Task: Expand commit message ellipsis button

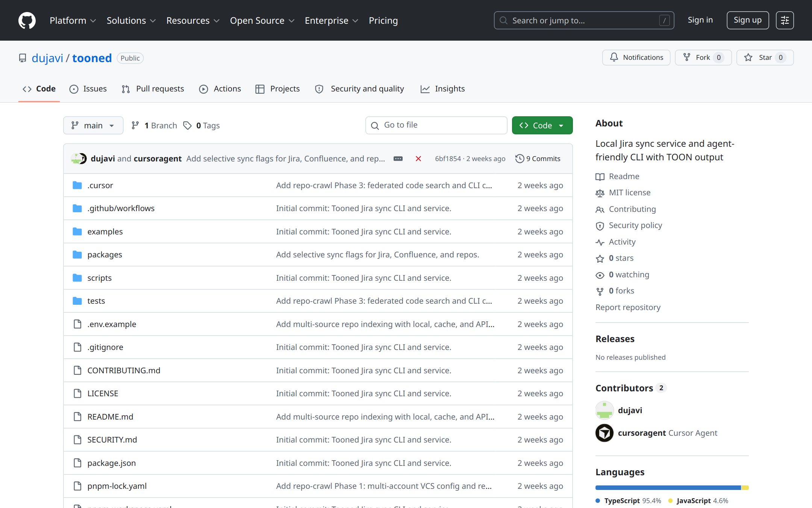Action: tap(398, 159)
